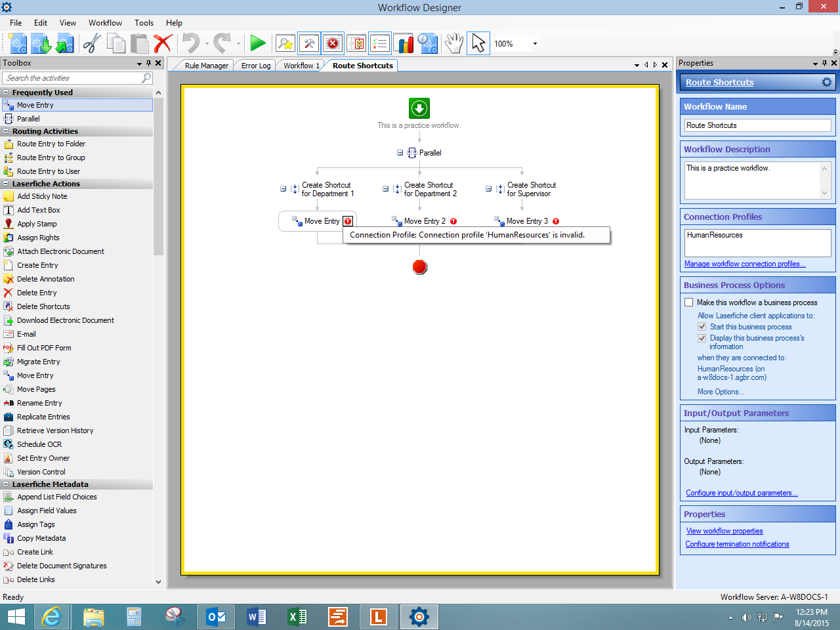
Task: Click the workflow icon with green down arrow
Action: [x=41, y=44]
